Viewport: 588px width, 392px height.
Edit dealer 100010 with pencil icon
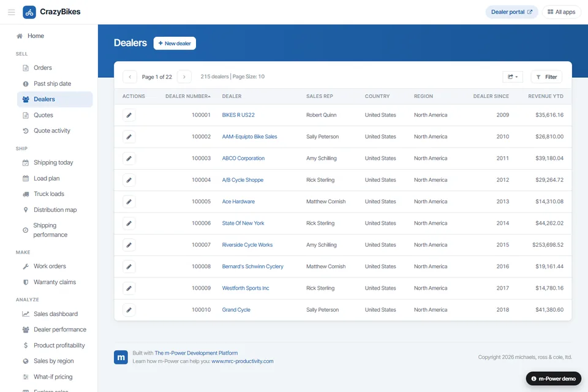[129, 310]
